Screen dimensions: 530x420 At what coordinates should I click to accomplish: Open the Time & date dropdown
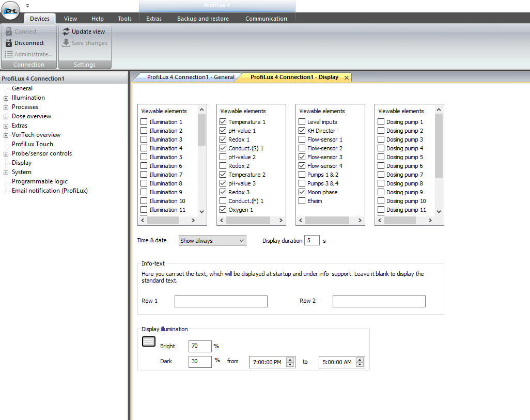[212, 241]
